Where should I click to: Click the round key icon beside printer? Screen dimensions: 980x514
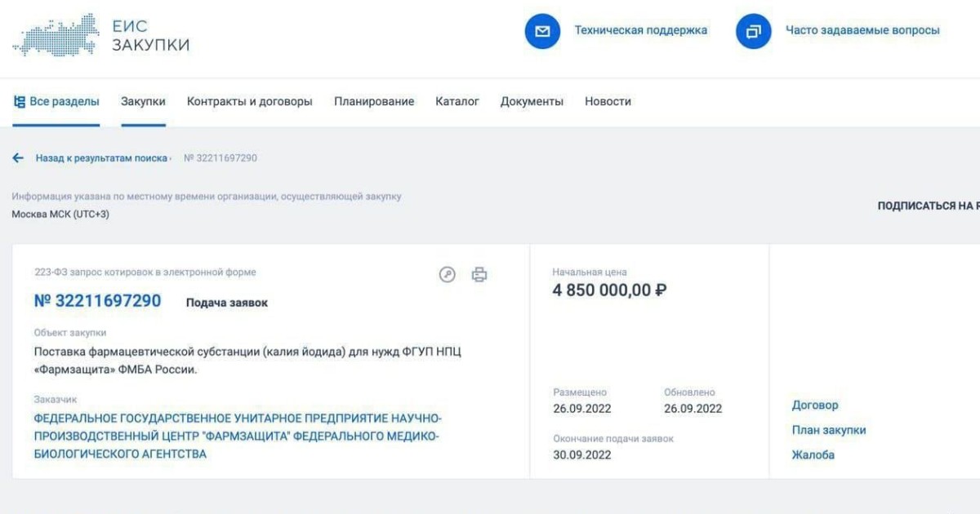tap(447, 275)
